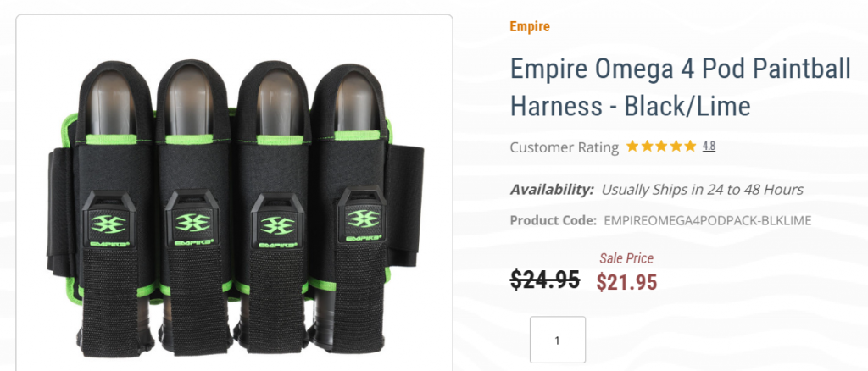Click the first gold rating star
Image resolution: width=868 pixels, height=371 pixels.
tap(632, 147)
